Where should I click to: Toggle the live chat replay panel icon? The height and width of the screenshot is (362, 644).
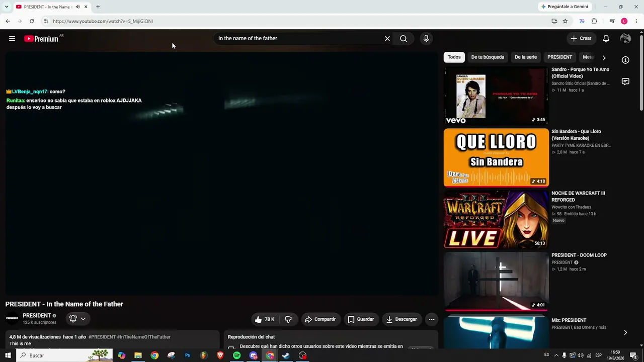pyautogui.click(x=625, y=81)
